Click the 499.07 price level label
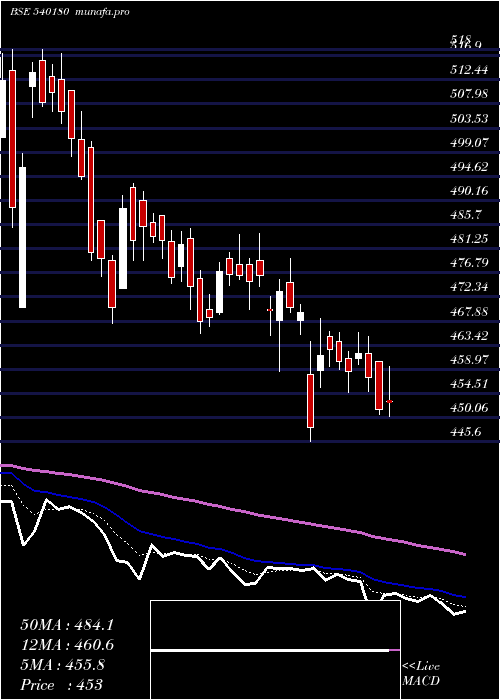This screenshot has height=700, width=500. pos(469,143)
